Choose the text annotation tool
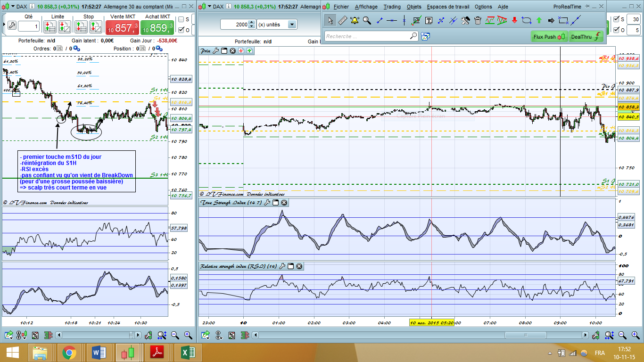This screenshot has width=644, height=362. (x=429, y=20)
